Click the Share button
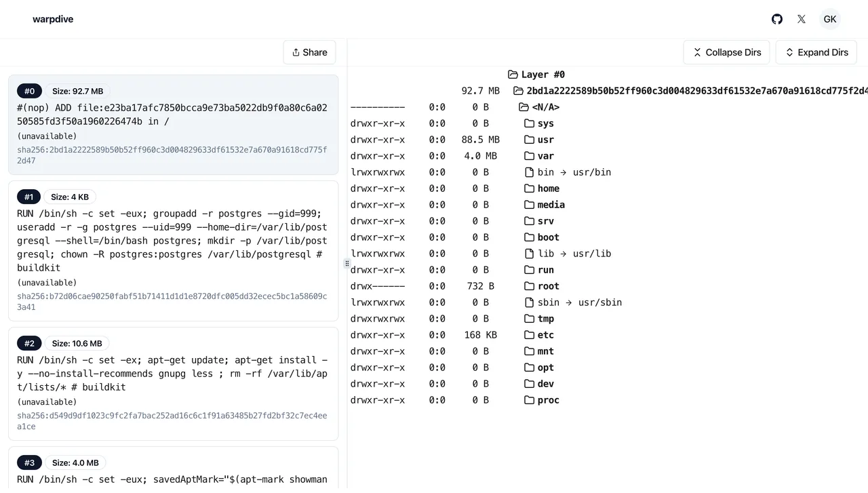The height and width of the screenshot is (493, 868). pyautogui.click(x=309, y=52)
